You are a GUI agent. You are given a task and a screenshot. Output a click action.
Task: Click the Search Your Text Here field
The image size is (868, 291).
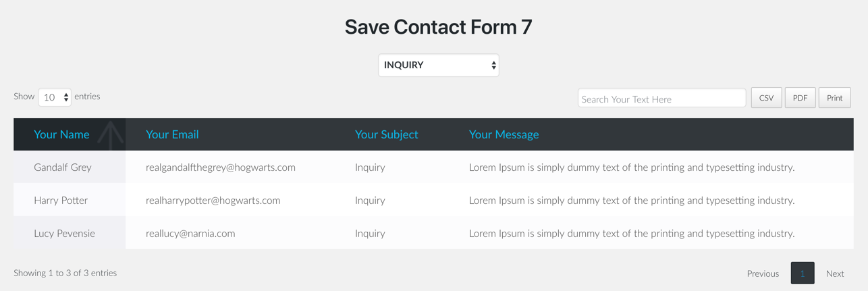coord(661,99)
